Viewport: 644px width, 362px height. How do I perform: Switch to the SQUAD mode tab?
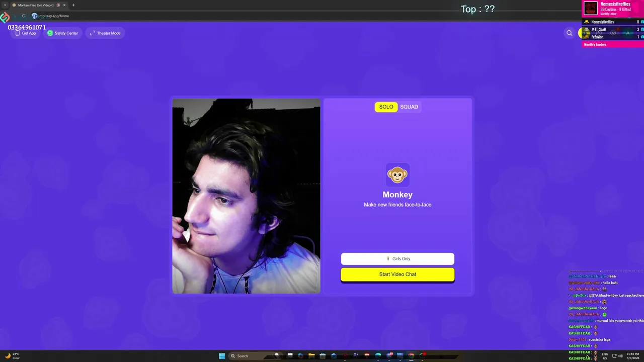409,107
